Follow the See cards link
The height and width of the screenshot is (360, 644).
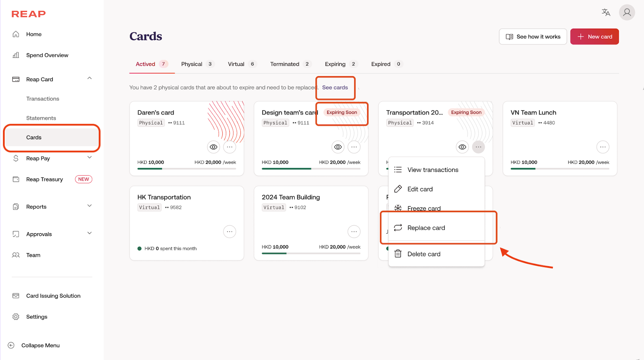335,87
